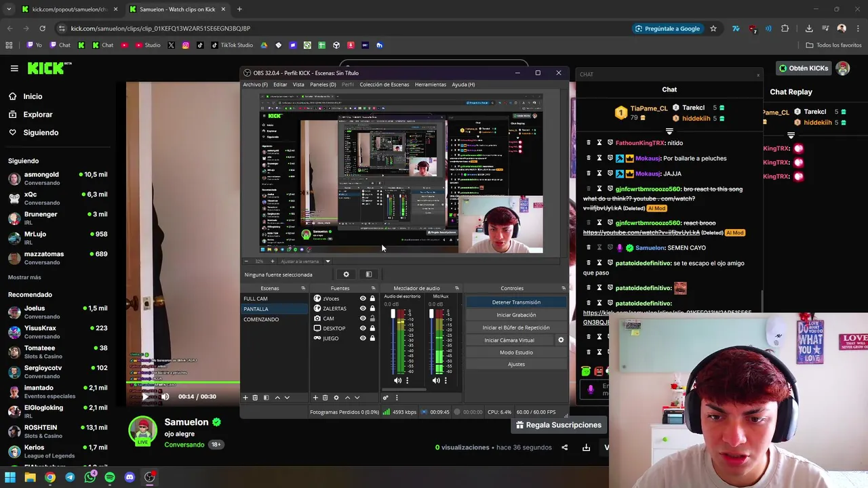Move the selected scene down with the Escenas arrow

pyautogui.click(x=287, y=398)
